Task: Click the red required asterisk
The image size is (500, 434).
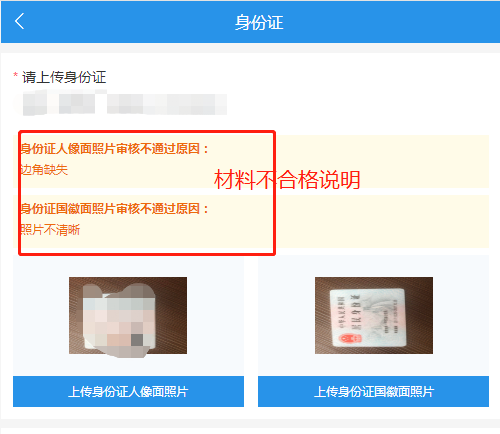Action: [x=15, y=75]
